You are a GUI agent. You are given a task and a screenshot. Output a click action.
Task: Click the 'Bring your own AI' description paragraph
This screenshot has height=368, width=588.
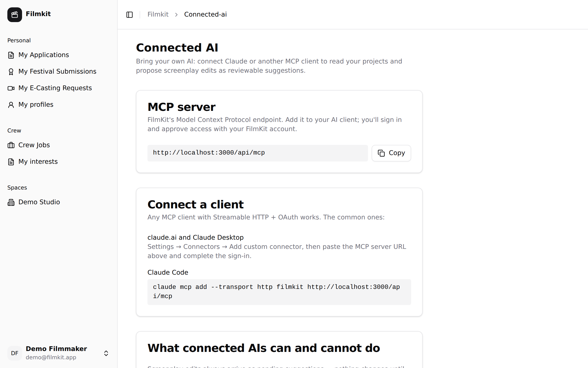(x=269, y=66)
